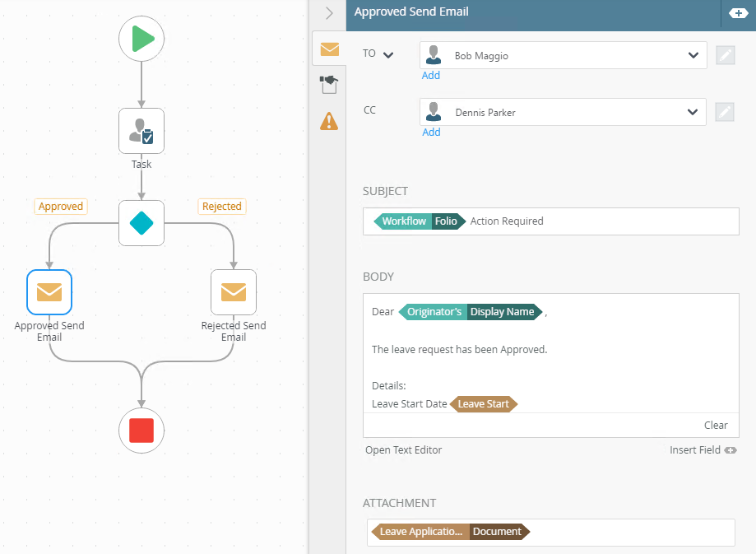
Task: Select the user Task step icon
Action: click(141, 131)
